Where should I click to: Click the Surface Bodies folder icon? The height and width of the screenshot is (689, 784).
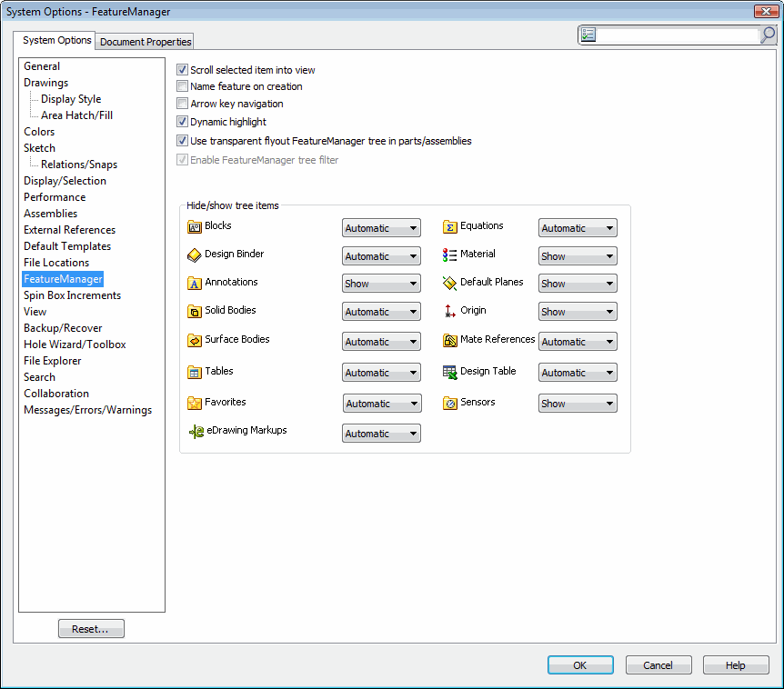(x=194, y=340)
